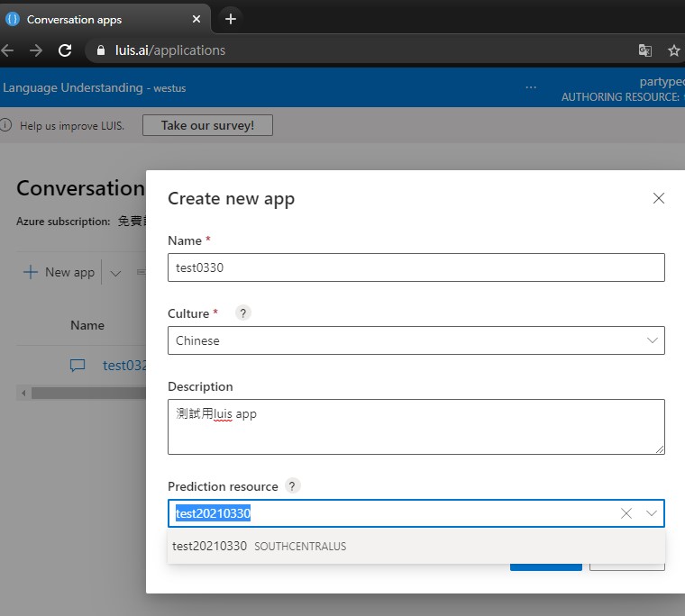Click the Prediction resource combo box text
The image size is (685, 616).
(x=214, y=513)
